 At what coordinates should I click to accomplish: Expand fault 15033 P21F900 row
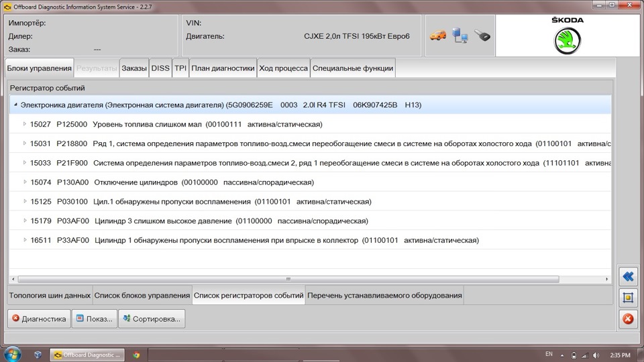click(25, 162)
